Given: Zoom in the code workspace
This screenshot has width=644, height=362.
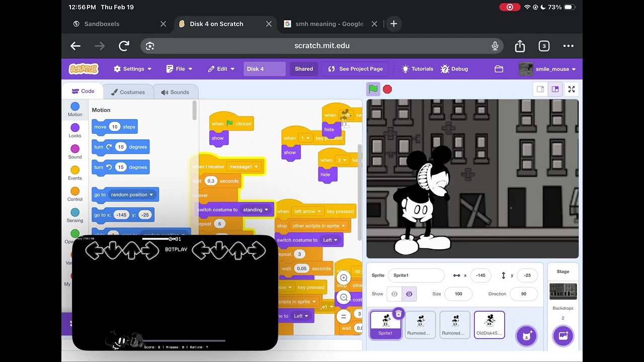Looking at the screenshot, I should [x=344, y=278].
